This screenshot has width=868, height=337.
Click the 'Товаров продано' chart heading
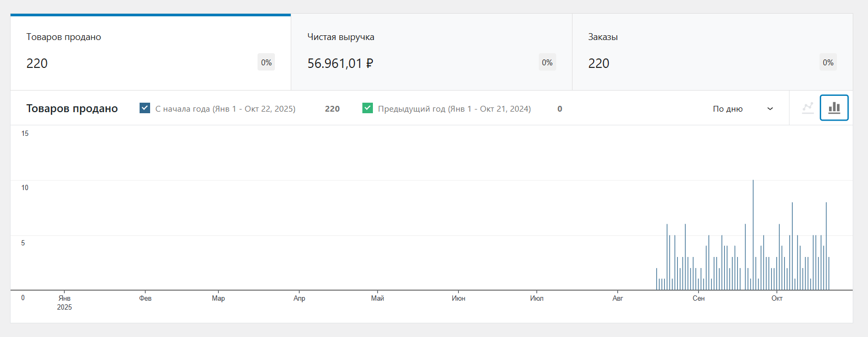pos(72,109)
